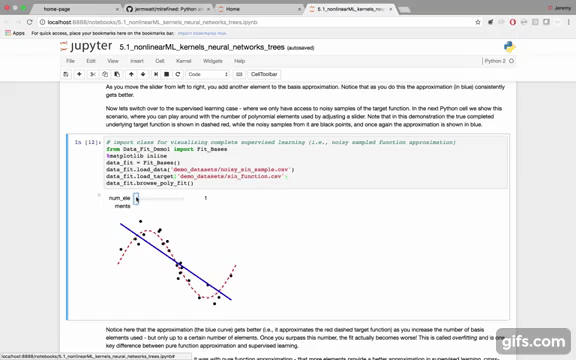Interrupt kernel with the stop square icon

click(166, 74)
